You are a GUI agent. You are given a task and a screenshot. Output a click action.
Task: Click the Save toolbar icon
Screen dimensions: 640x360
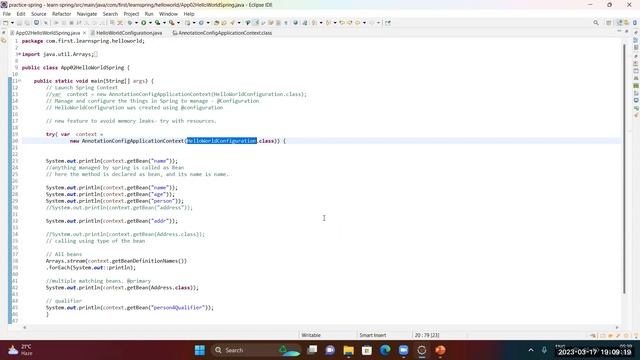(x=19, y=23)
